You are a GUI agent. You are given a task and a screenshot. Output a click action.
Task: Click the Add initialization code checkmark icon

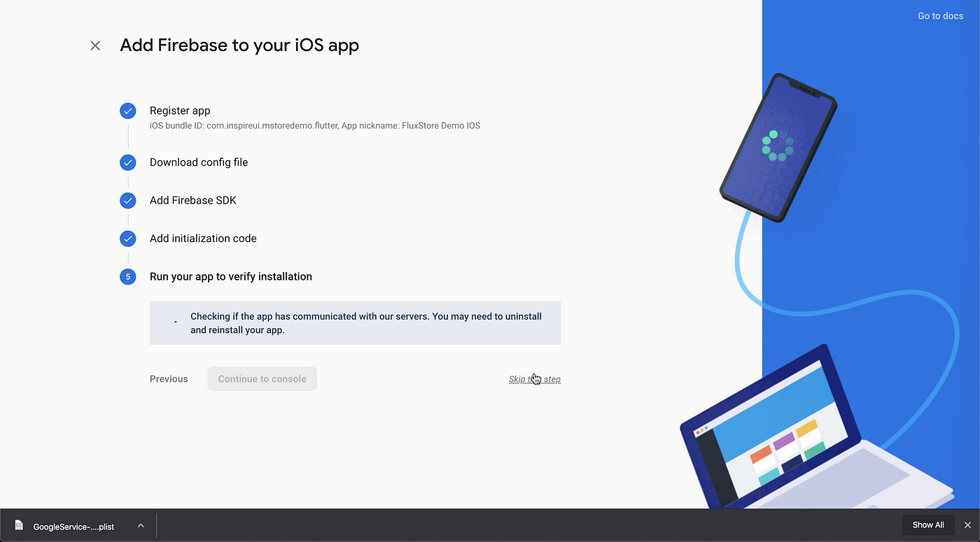point(127,238)
